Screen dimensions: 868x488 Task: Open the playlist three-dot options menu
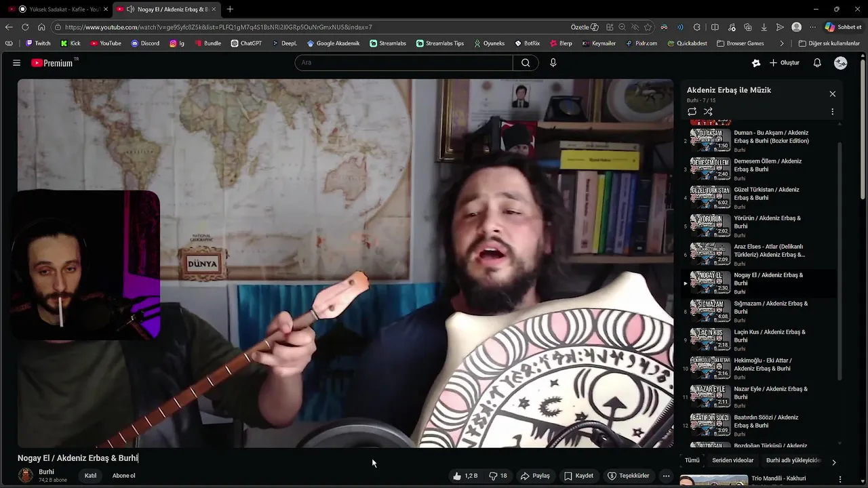tap(832, 112)
